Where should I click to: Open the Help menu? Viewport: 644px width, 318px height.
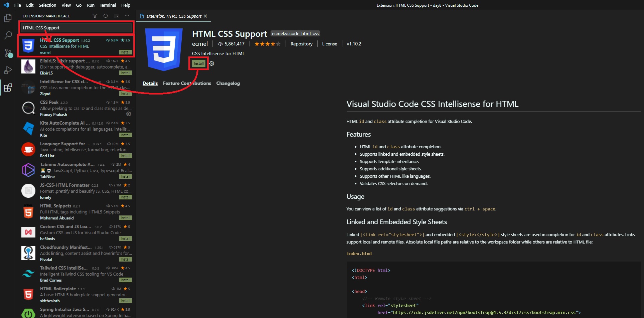pyautogui.click(x=126, y=5)
